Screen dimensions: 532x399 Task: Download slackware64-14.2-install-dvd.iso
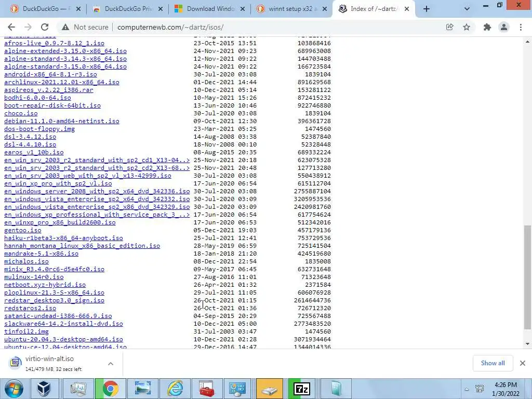pos(63,324)
